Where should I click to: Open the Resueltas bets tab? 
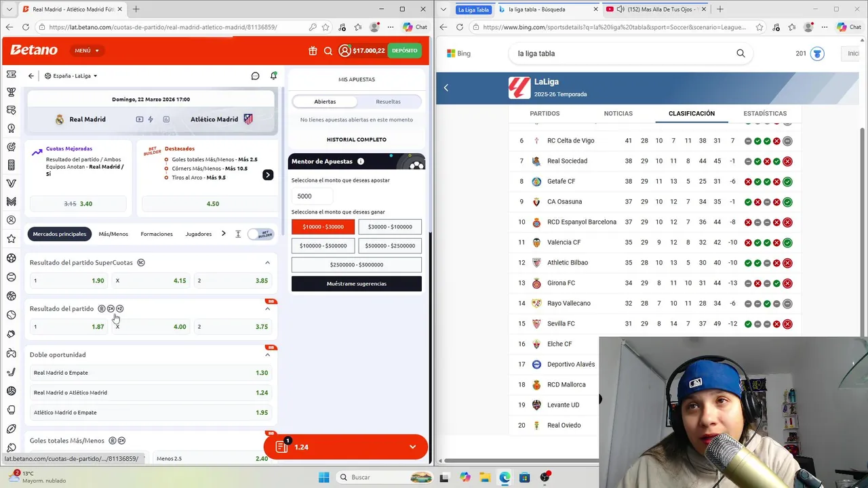pos(388,102)
